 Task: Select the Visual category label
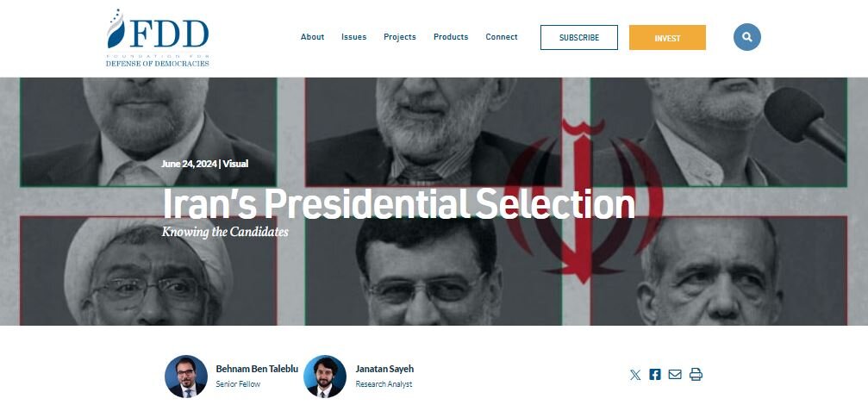click(235, 164)
